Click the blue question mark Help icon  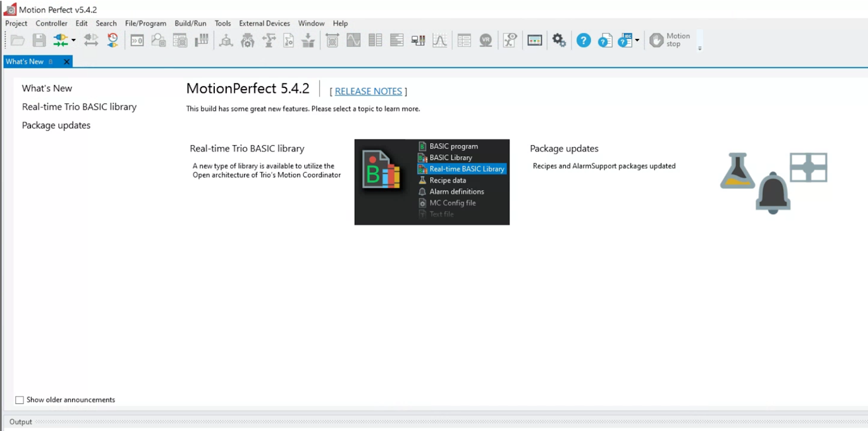coord(584,40)
